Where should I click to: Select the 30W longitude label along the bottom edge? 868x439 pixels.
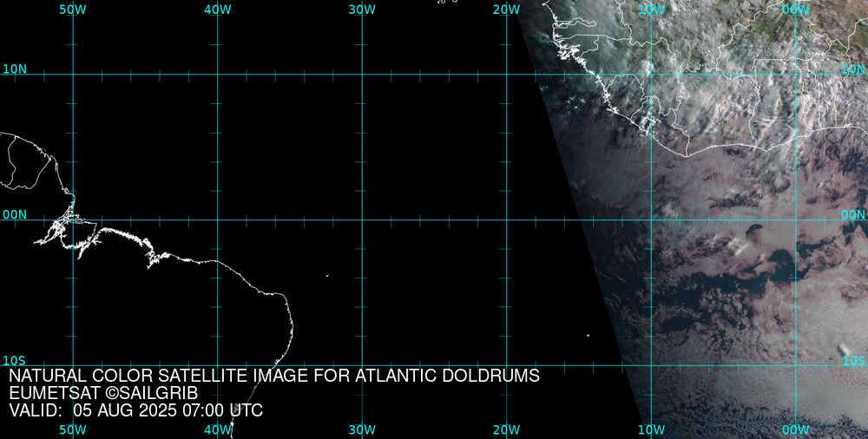click(x=362, y=430)
